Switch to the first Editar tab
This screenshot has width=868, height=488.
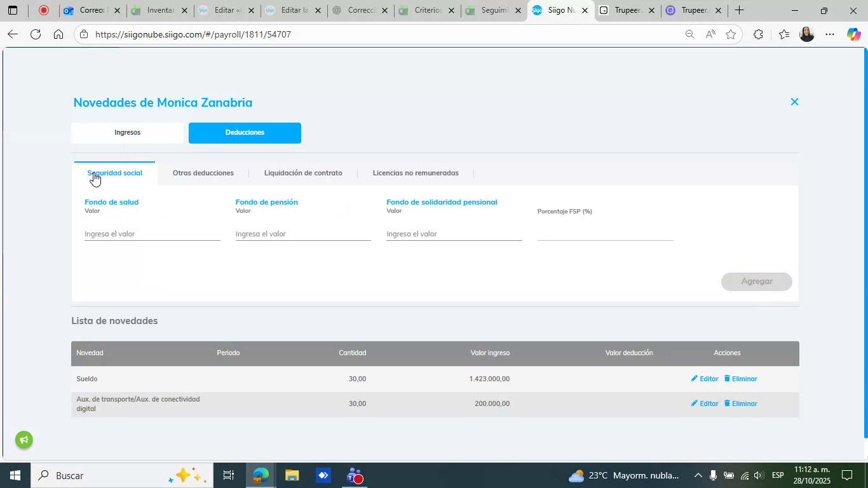226,10
